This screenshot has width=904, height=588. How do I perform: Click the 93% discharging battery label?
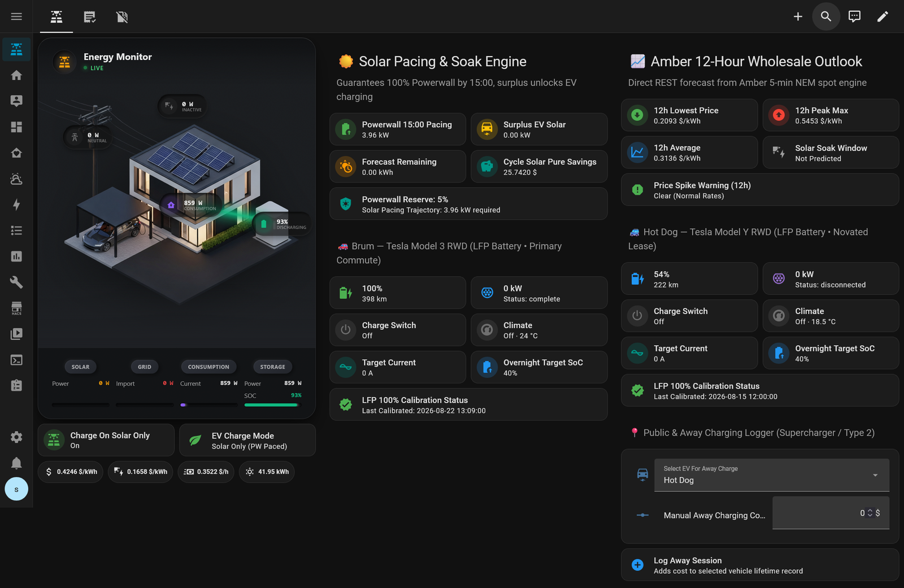click(x=282, y=224)
